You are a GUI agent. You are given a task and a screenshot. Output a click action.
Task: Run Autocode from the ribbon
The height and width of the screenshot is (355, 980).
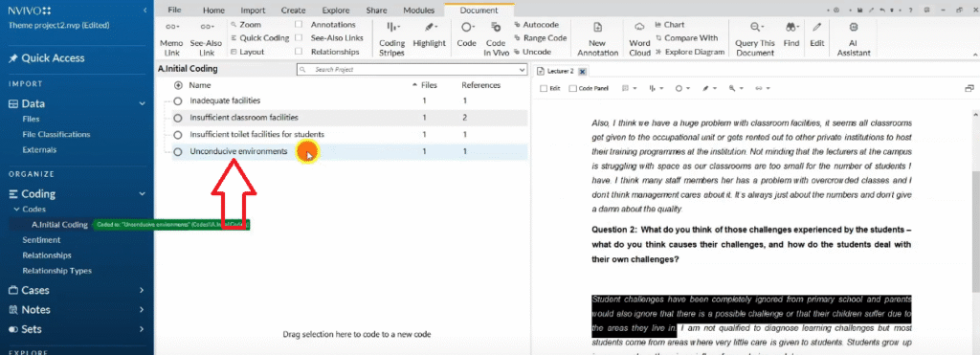537,24
